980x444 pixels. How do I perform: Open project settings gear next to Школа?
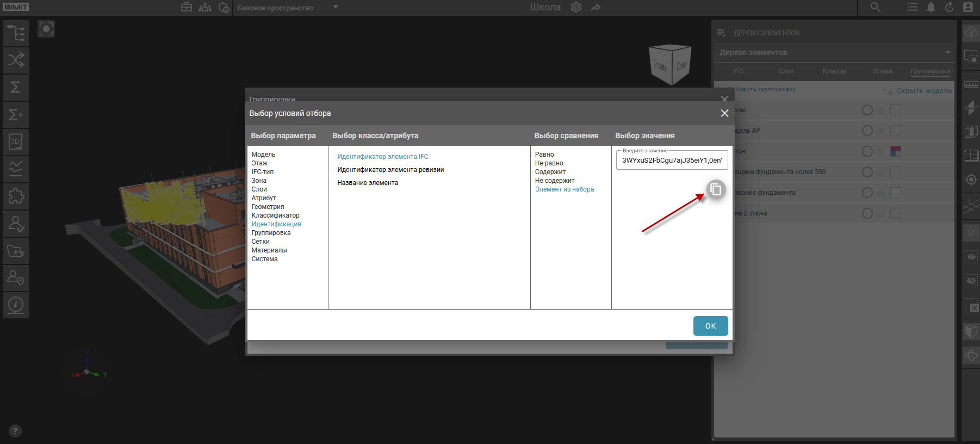[576, 7]
